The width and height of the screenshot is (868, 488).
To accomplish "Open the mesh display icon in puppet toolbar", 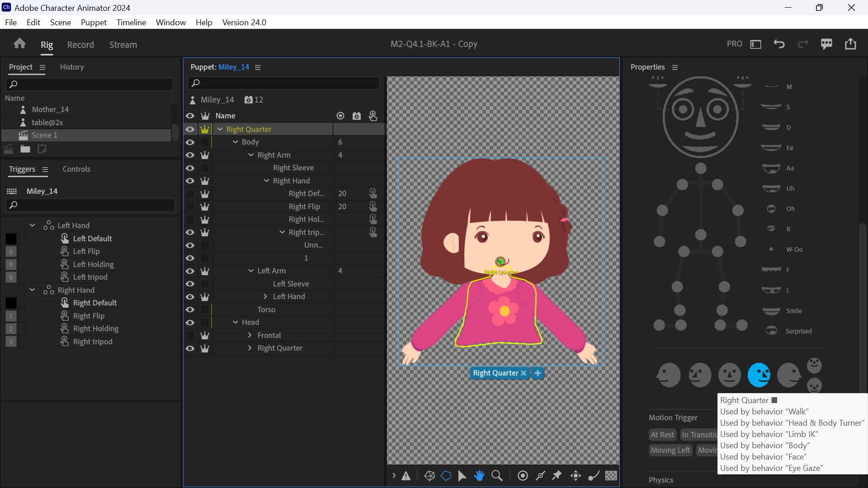I will pyautogui.click(x=429, y=475).
